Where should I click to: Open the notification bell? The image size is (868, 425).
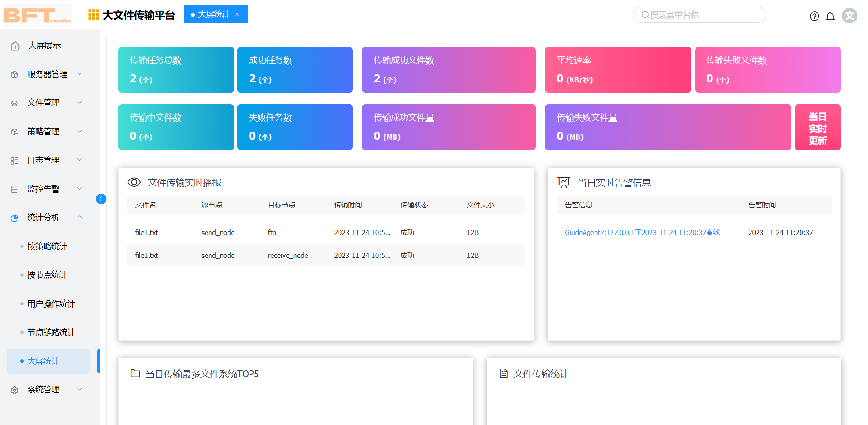[x=830, y=17]
